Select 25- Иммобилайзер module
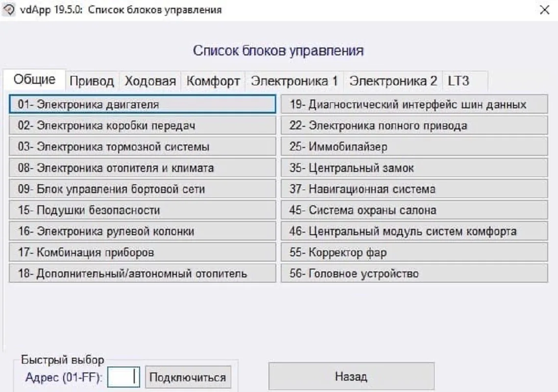 pos(414,147)
